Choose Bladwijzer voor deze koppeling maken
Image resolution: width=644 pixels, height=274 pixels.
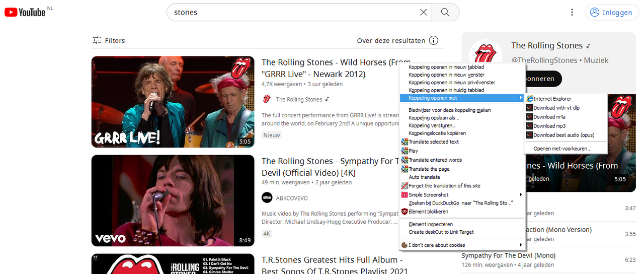462,110
